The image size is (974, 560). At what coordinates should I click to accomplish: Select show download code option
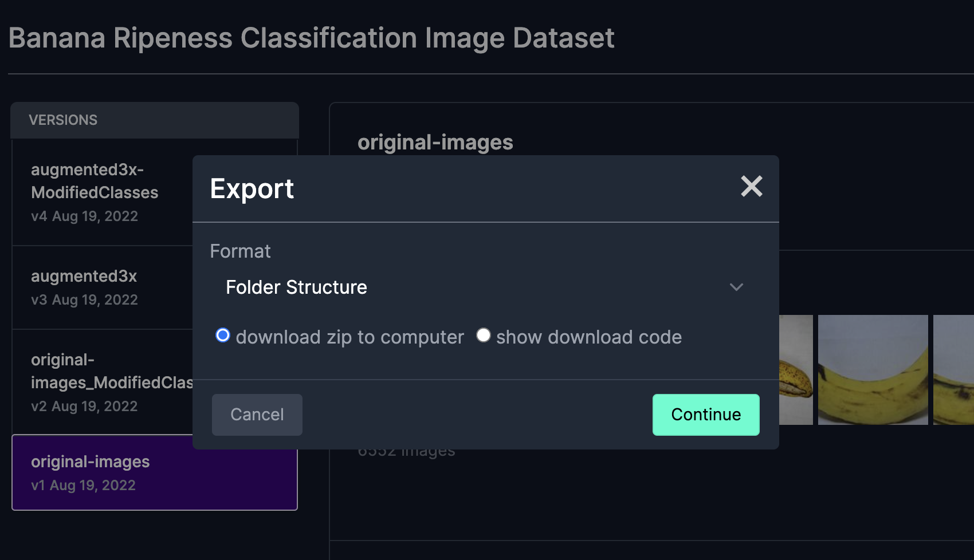[x=484, y=336]
